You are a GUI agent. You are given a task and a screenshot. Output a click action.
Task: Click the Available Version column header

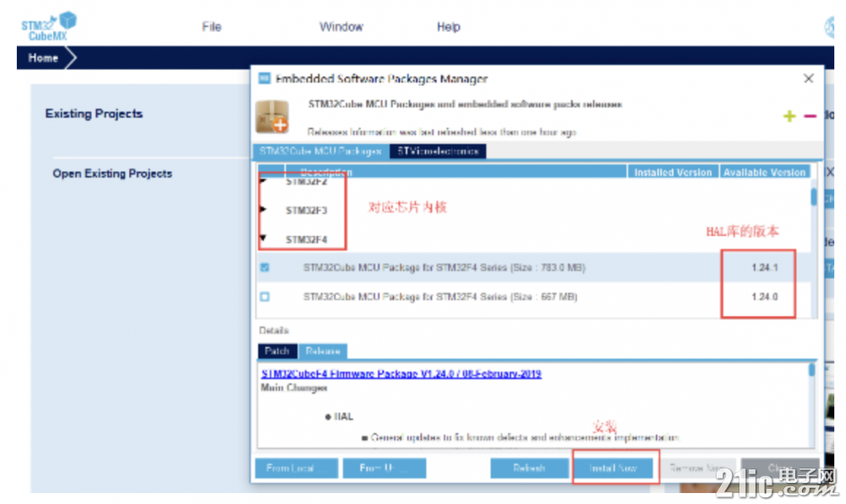tap(764, 172)
